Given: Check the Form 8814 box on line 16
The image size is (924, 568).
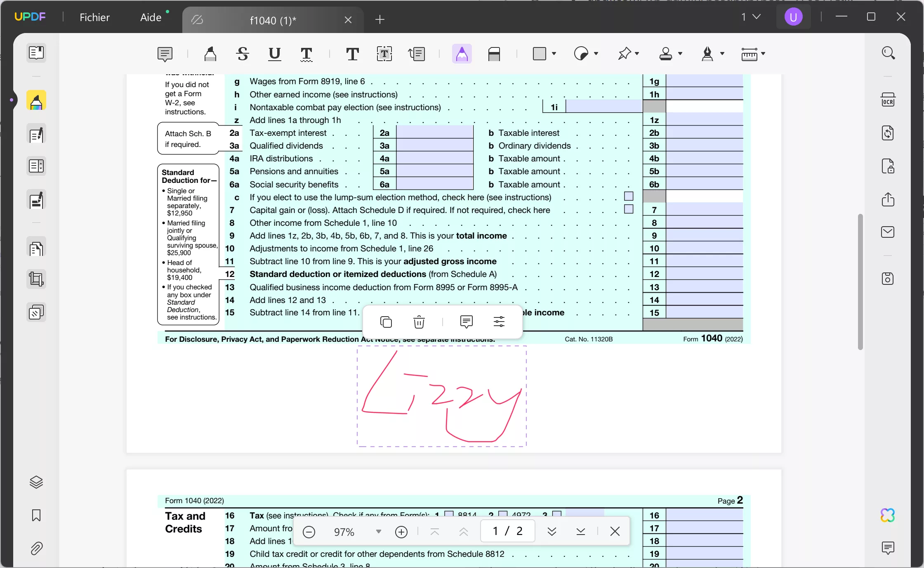Looking at the screenshot, I should click(449, 514).
